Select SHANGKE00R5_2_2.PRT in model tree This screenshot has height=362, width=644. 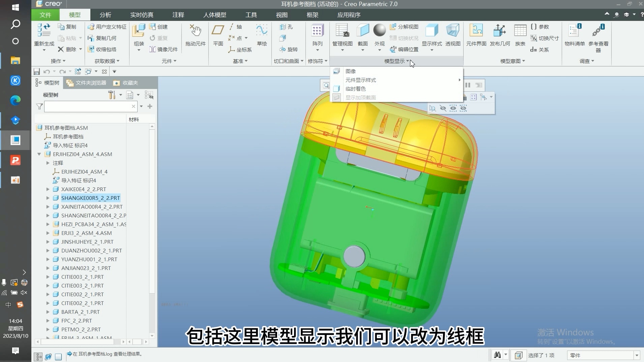[x=90, y=198]
